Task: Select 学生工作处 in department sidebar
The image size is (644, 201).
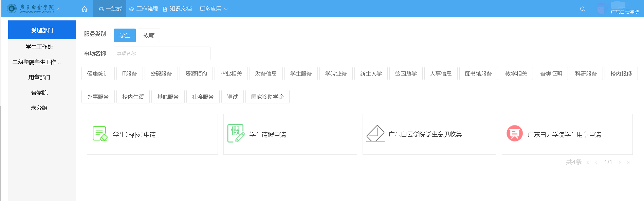Action: click(39, 47)
